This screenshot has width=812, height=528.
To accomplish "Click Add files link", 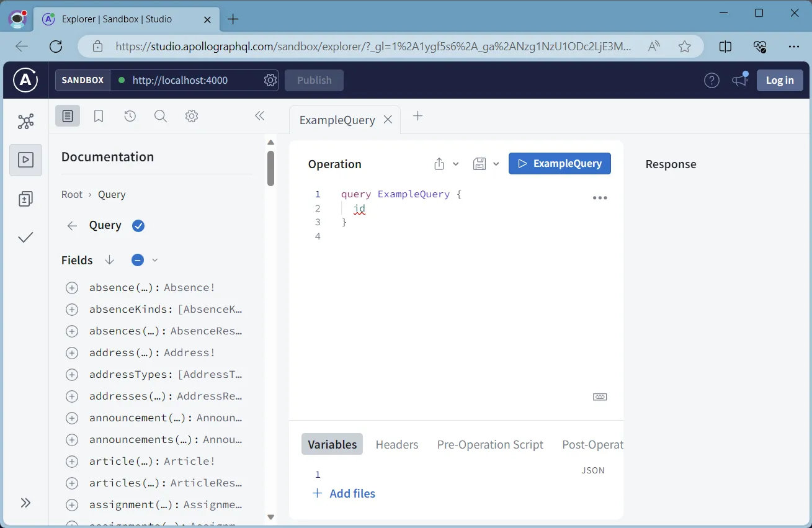I will pos(344,494).
